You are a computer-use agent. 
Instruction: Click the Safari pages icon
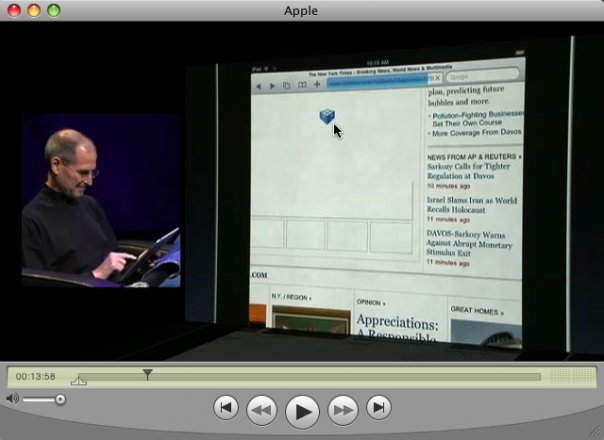click(286, 85)
